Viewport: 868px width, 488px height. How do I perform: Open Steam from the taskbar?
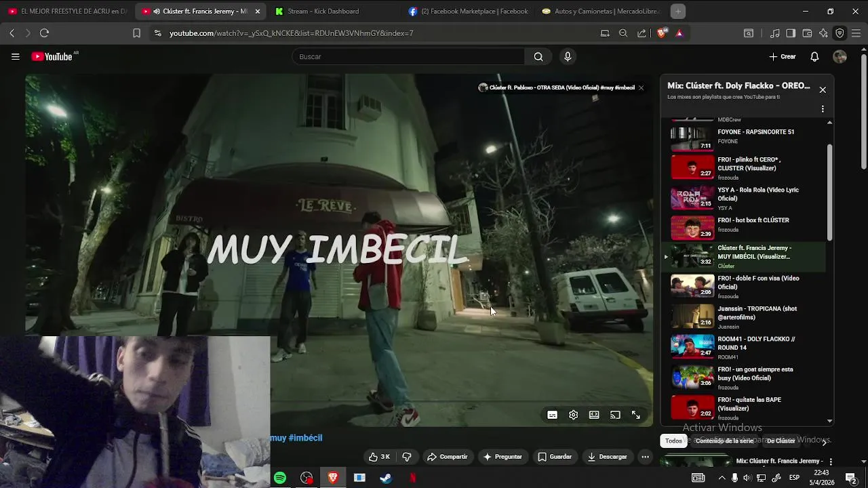point(386,478)
